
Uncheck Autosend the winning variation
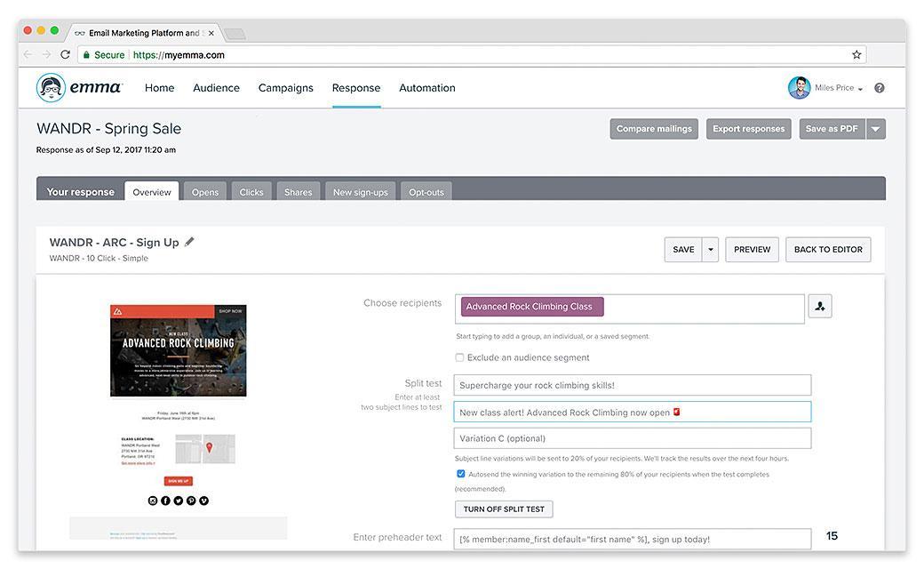(460, 473)
